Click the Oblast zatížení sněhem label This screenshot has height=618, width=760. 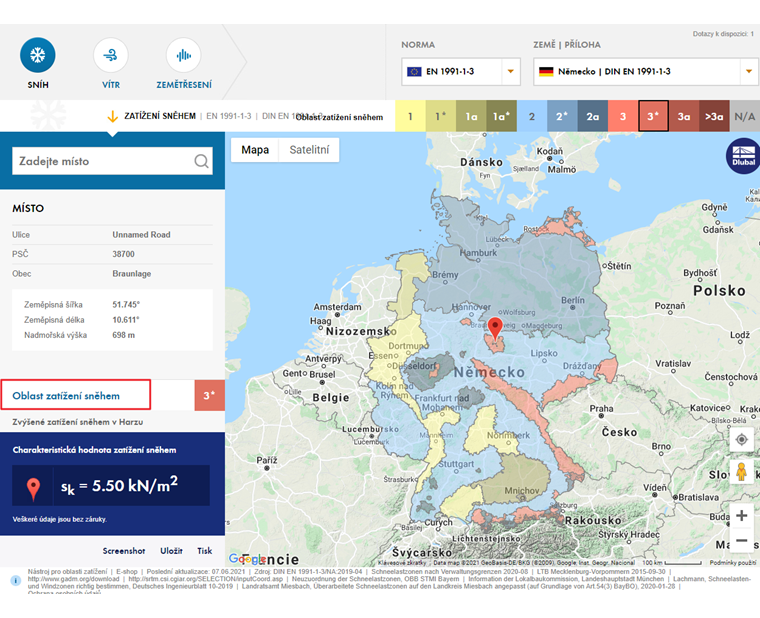(66, 396)
